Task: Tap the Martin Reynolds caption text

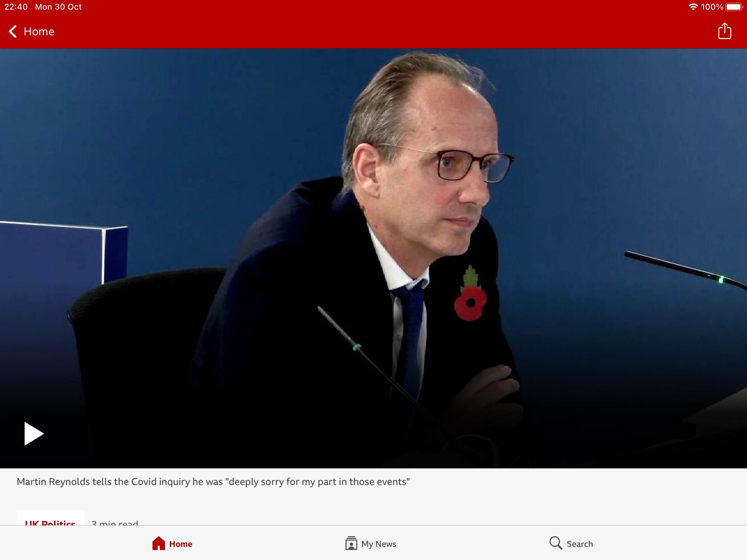Action: tap(213, 482)
